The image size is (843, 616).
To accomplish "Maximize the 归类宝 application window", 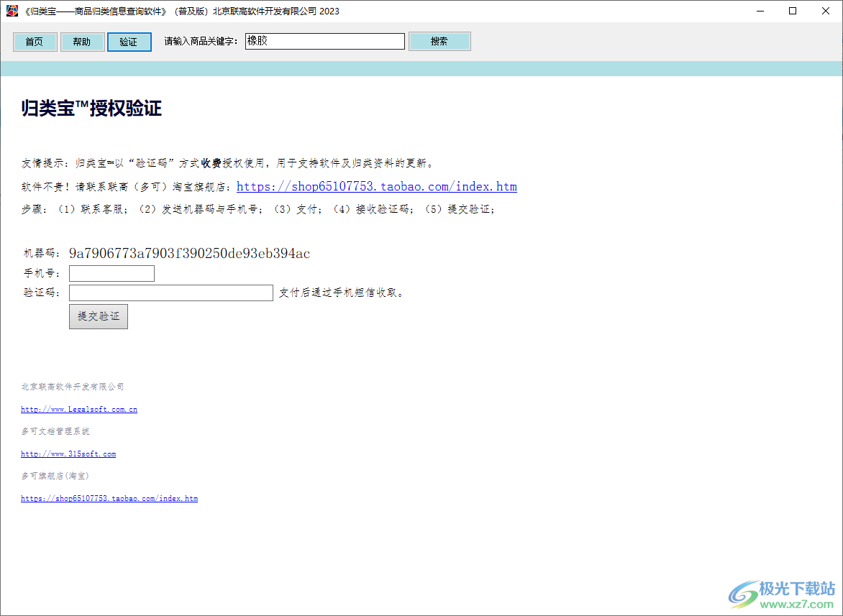I will [793, 11].
